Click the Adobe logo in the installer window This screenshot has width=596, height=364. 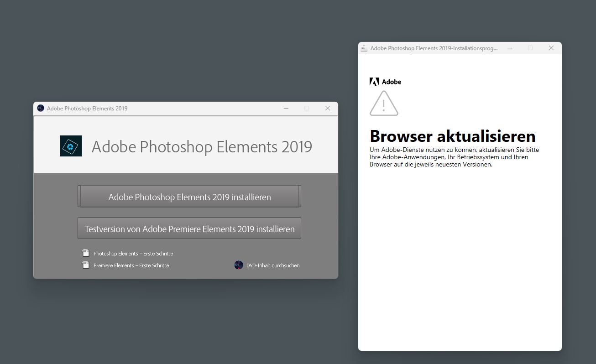(x=385, y=81)
